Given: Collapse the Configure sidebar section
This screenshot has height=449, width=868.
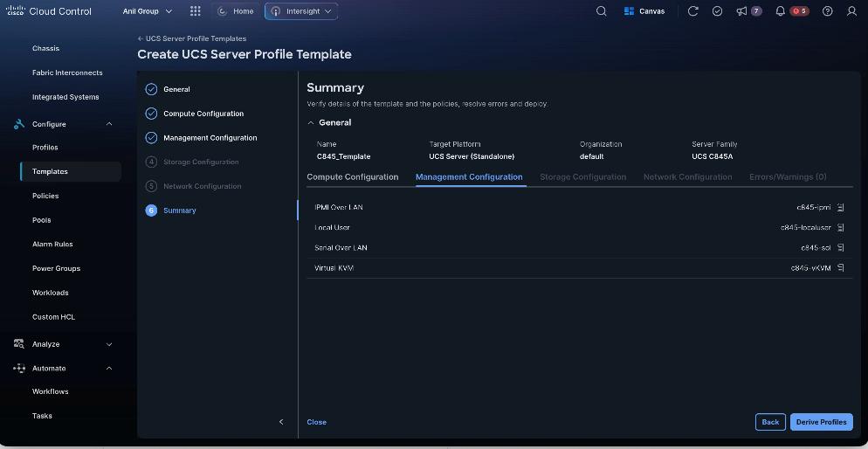Looking at the screenshot, I should click(109, 124).
